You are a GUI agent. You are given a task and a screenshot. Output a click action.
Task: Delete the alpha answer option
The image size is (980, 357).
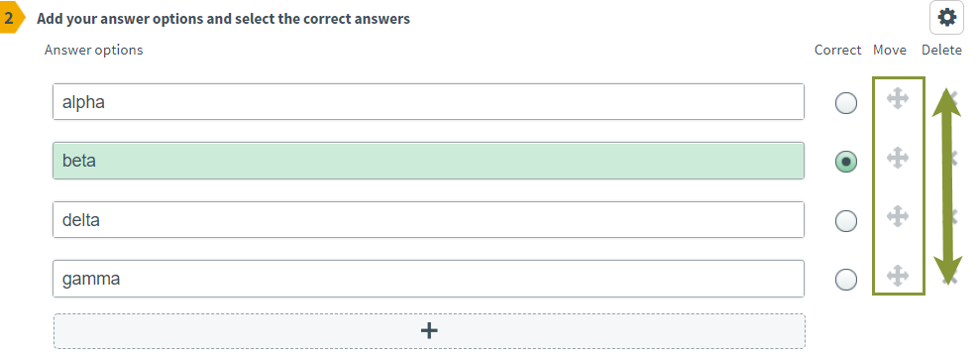(x=950, y=99)
